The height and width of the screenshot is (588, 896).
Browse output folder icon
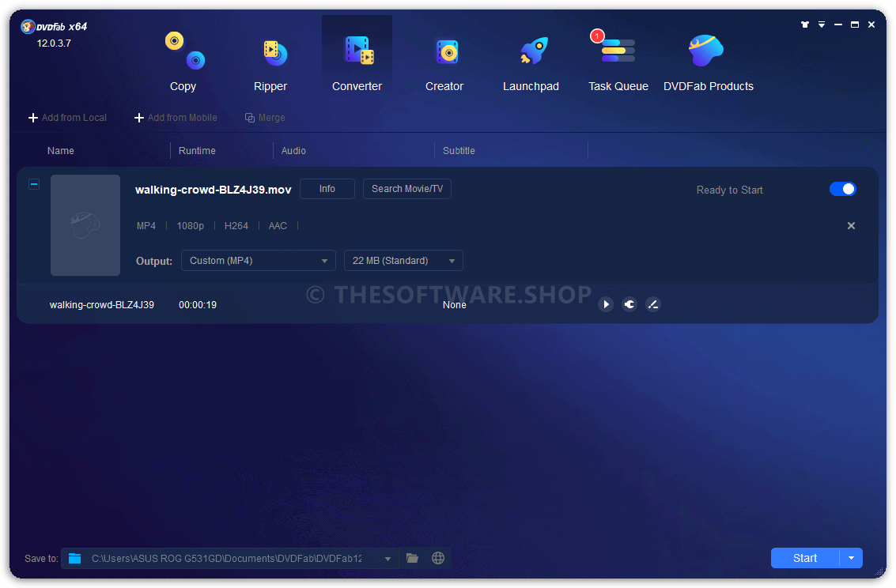click(412, 558)
